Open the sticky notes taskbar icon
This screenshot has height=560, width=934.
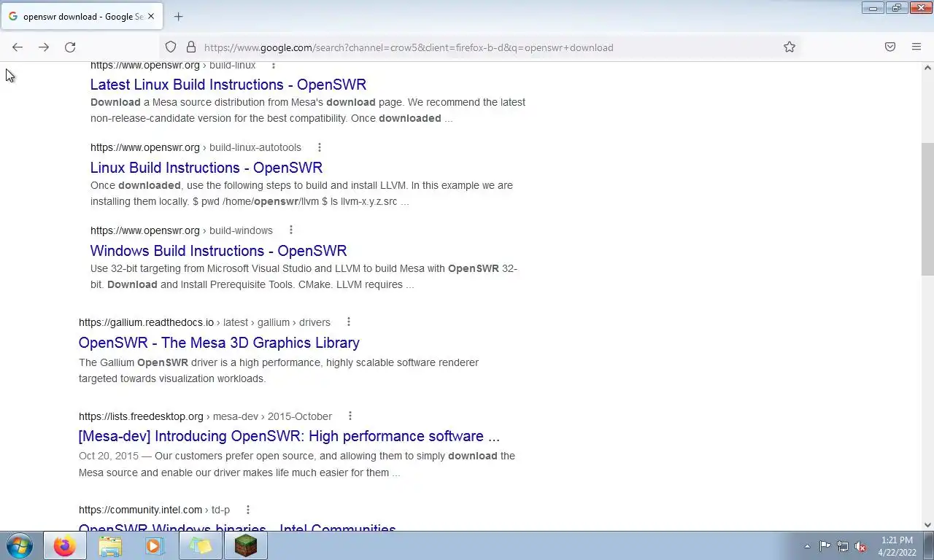pyautogui.click(x=201, y=545)
